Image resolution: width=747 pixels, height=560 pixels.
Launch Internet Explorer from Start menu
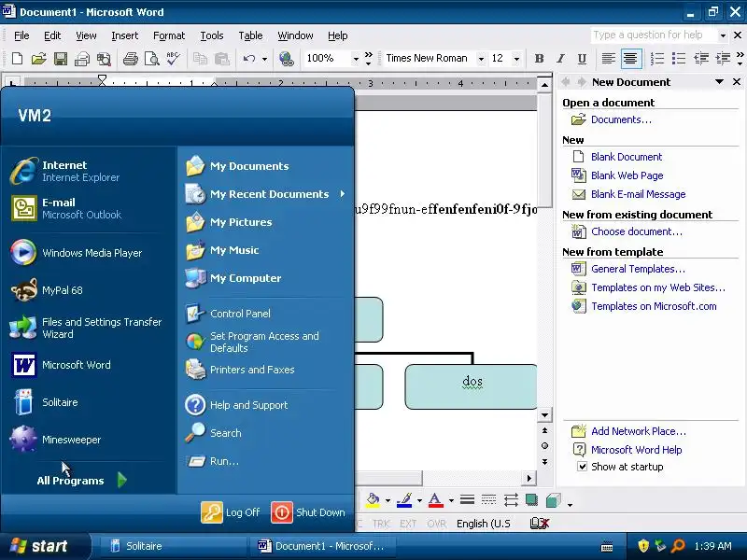tap(88, 171)
